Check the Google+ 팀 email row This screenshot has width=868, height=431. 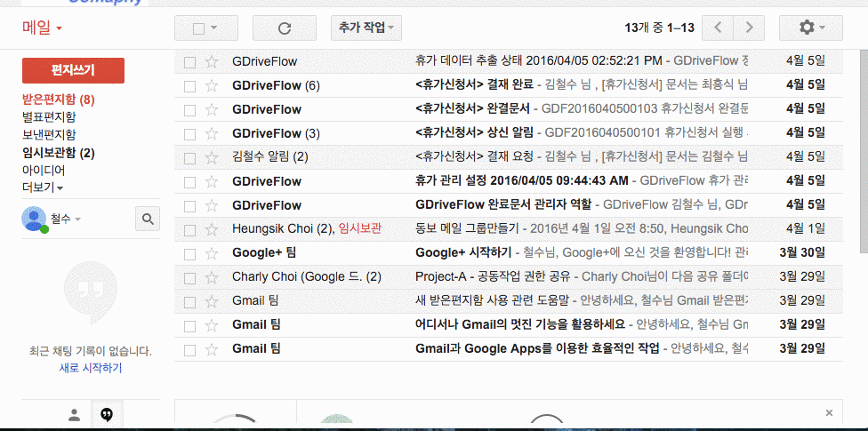190,254
